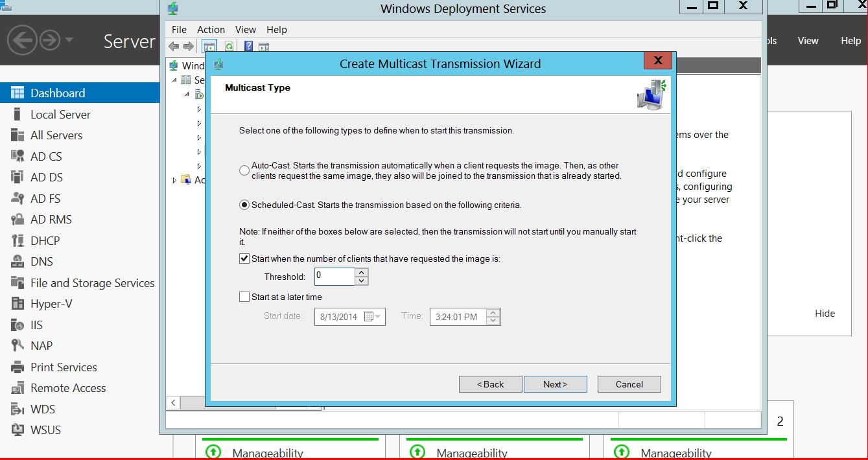Image resolution: width=868 pixels, height=460 pixels.
Task: Click the Server Manager back arrow
Action: 22,41
